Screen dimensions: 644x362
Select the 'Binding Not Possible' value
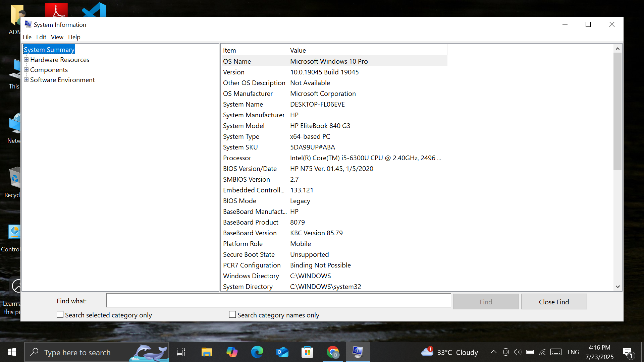(x=320, y=265)
